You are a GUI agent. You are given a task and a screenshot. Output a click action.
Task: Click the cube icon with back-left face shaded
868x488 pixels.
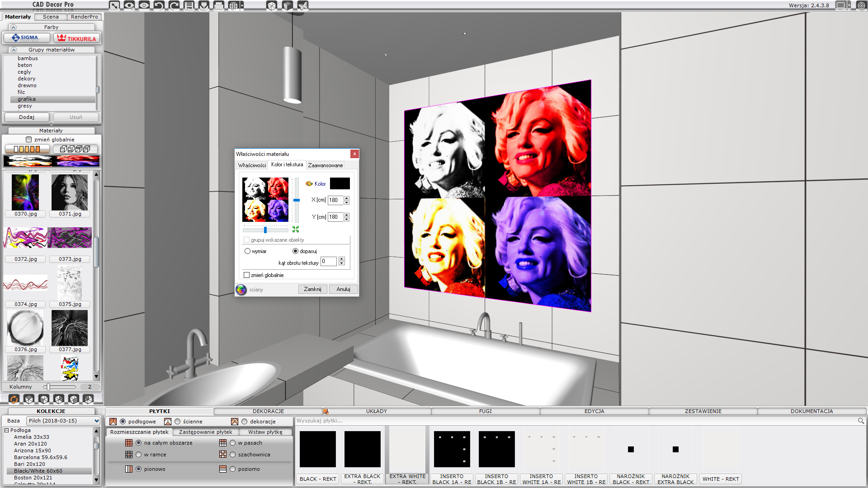88,399
